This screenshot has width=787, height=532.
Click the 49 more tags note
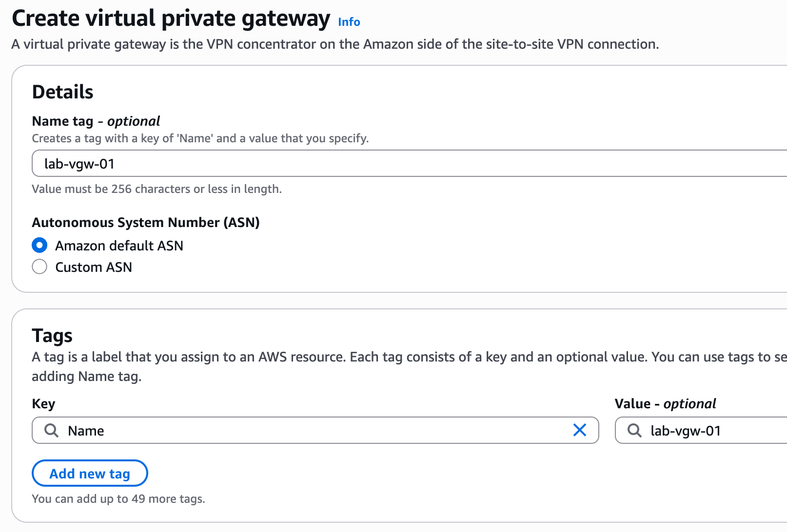(118, 499)
